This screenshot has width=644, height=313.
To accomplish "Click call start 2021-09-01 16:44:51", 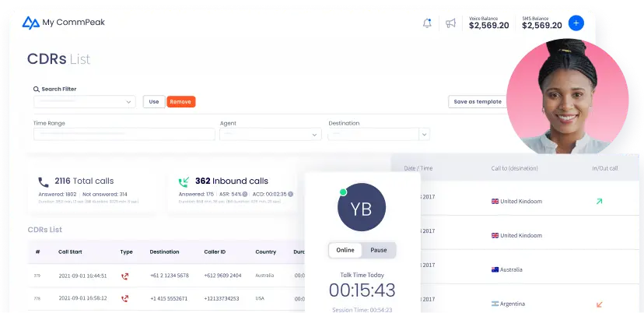I will pyautogui.click(x=82, y=276).
